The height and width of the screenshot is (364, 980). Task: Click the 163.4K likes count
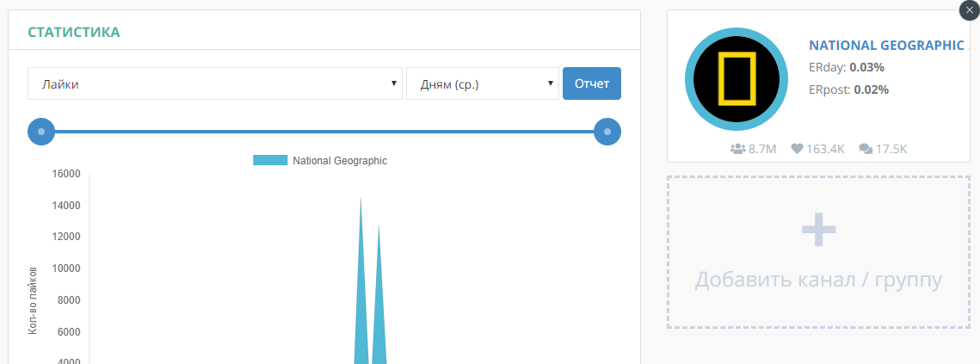(825, 149)
